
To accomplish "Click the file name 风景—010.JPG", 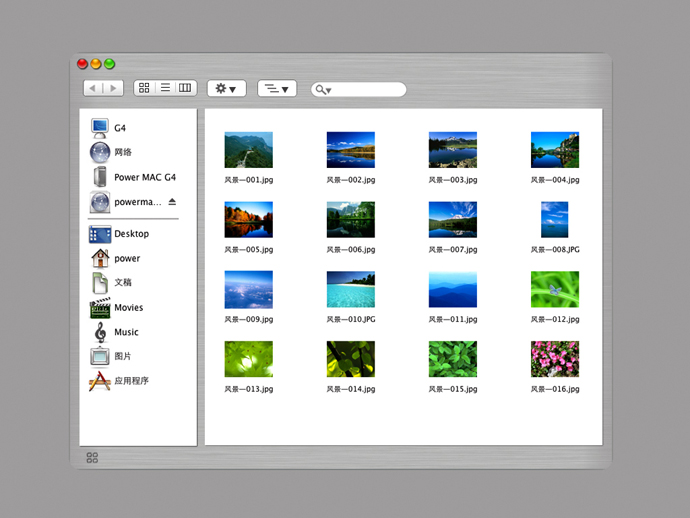I will coord(351,319).
